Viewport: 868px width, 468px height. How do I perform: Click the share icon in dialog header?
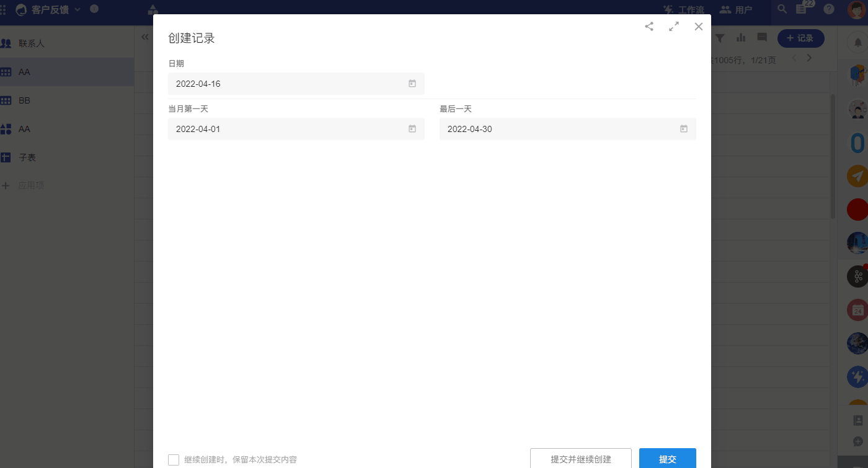click(x=649, y=27)
